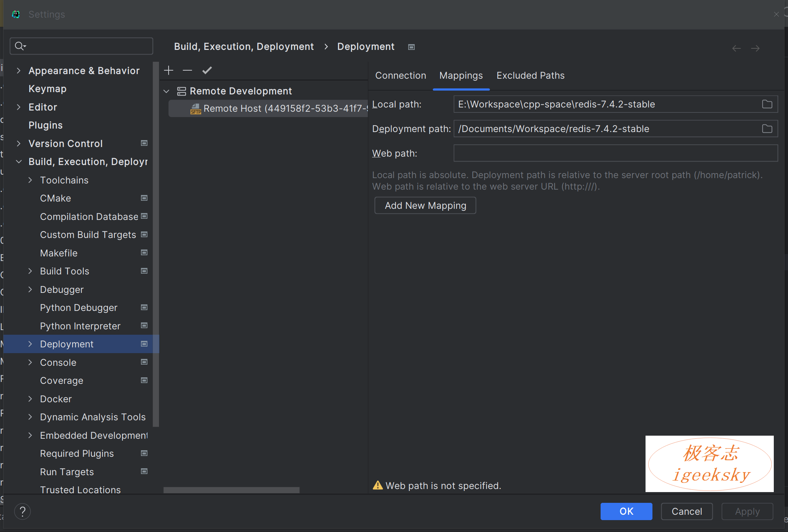This screenshot has height=532, width=788.
Task: Click the help question mark icon
Action: pos(23,511)
